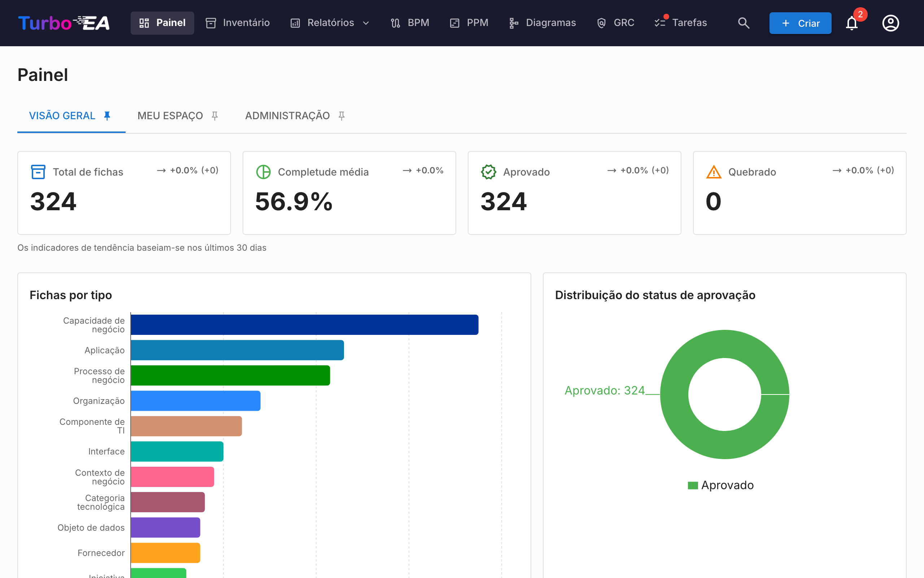
Task: Click the Inventário archive box icon
Action: 211,23
